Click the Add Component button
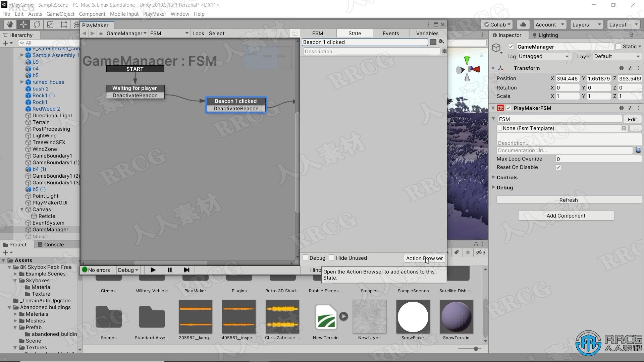Image resolution: width=644 pixels, height=362 pixels. coord(566,216)
